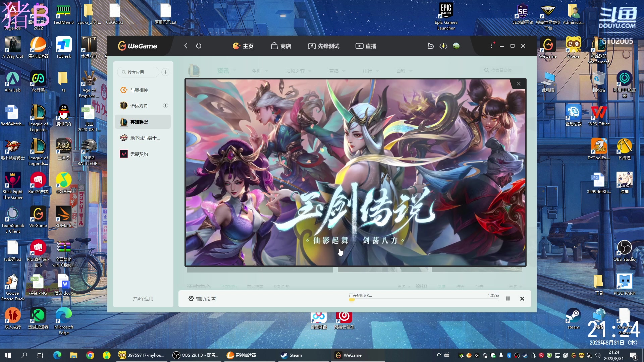Open the 百度网盘 desktop icon

(x=318, y=321)
